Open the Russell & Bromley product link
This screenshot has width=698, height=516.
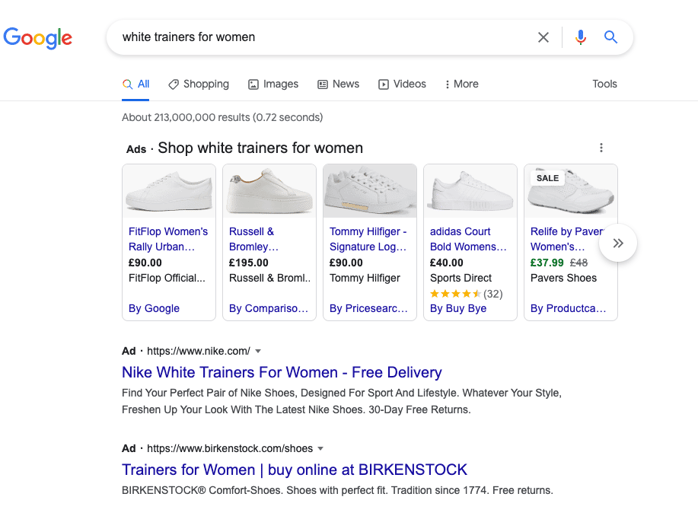tap(254, 239)
